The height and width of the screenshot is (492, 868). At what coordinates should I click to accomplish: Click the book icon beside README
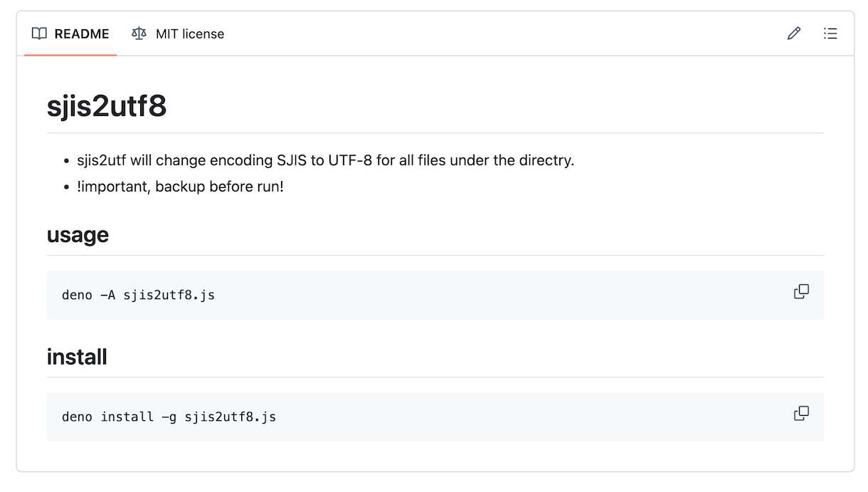pyautogui.click(x=39, y=33)
